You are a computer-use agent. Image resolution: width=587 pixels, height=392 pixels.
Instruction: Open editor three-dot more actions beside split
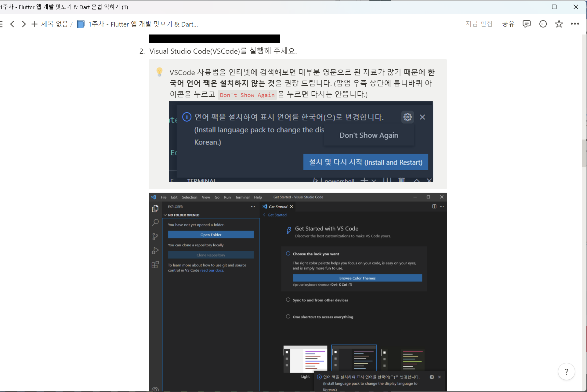click(x=442, y=206)
